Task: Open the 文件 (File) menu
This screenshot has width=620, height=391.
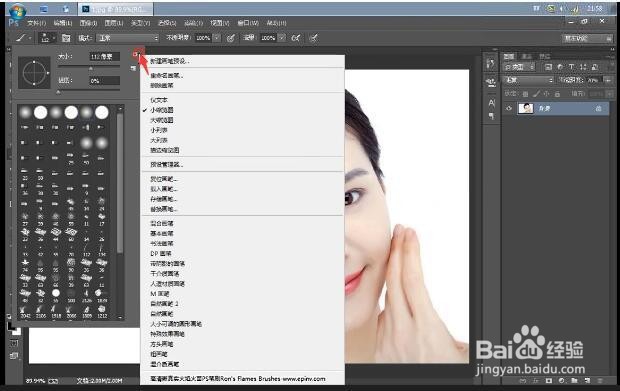Action: (36, 23)
